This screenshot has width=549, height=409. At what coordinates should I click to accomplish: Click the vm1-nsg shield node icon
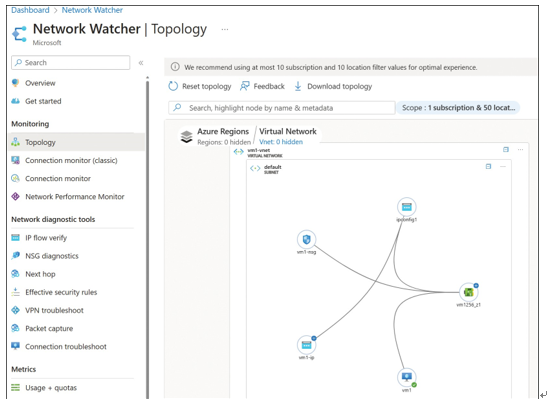coord(306,240)
